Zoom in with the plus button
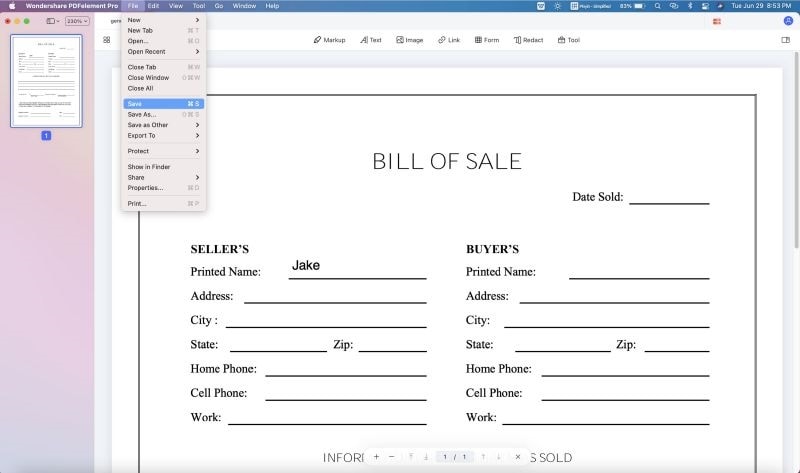800x473 pixels. 376,457
